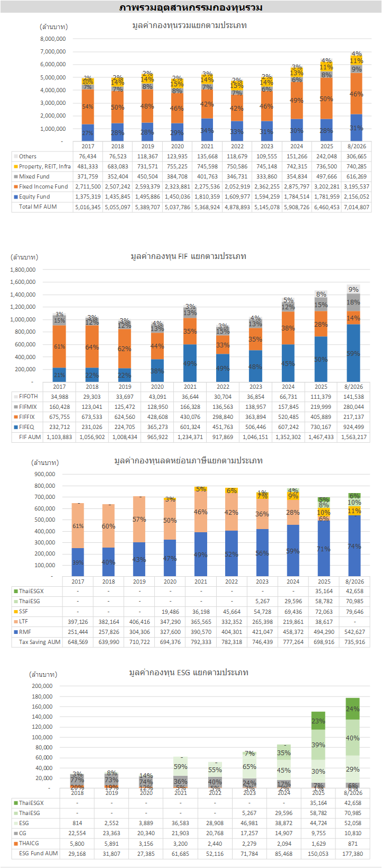Click cell value 871 in THAICG row
Screen dimensions: 382x868
click(x=353, y=844)
